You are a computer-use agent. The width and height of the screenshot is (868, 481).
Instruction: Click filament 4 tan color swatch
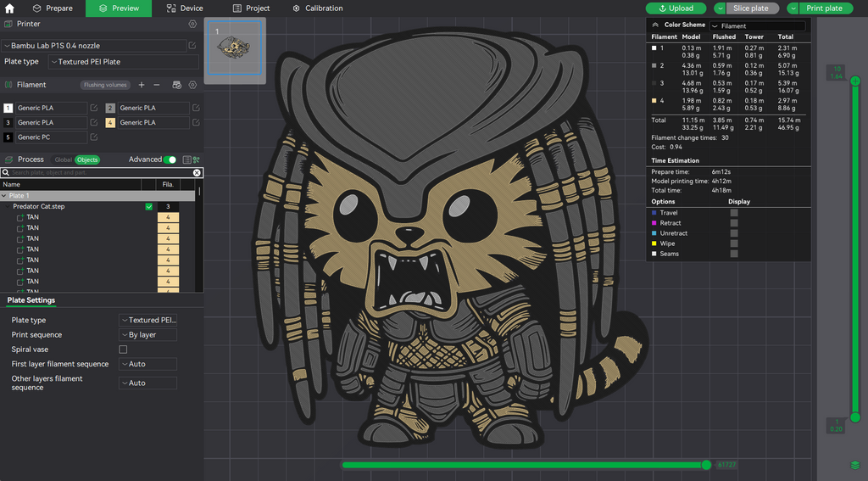click(110, 122)
